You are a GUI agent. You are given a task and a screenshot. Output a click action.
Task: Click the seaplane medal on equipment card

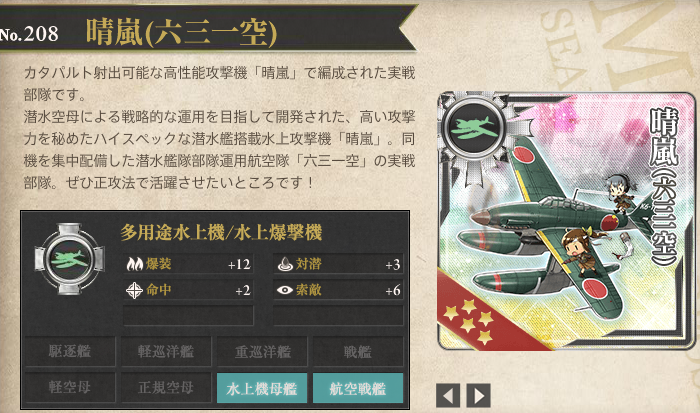(474, 128)
